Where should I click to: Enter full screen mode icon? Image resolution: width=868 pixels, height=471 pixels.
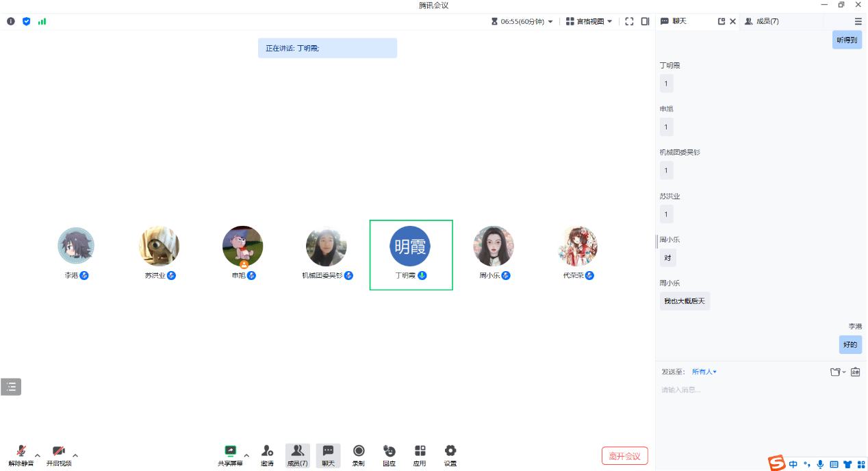(629, 21)
